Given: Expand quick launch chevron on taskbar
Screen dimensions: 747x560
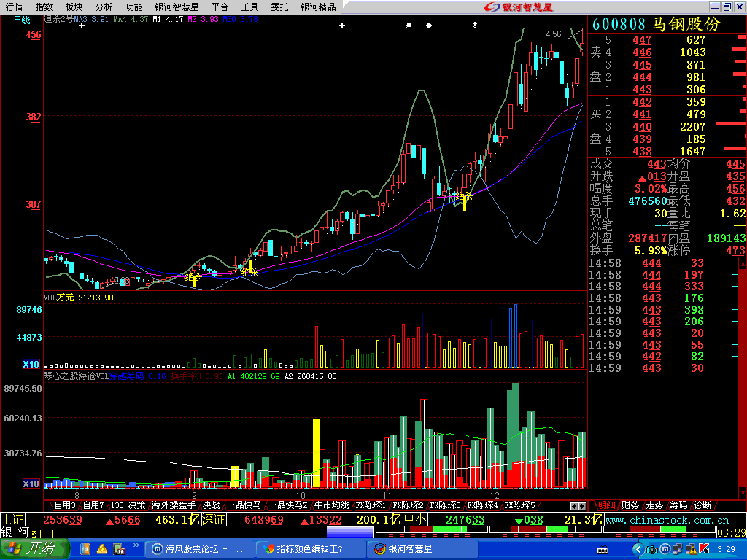Looking at the screenshot, I should (136, 545).
